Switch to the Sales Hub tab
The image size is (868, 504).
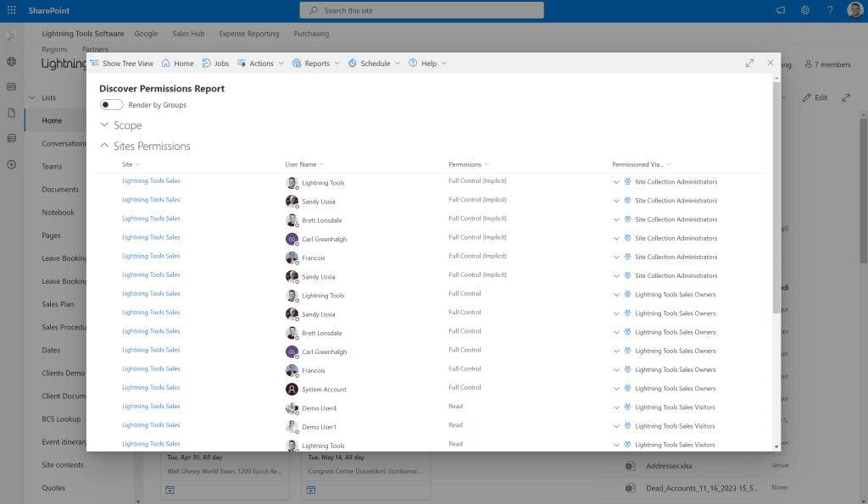(188, 33)
